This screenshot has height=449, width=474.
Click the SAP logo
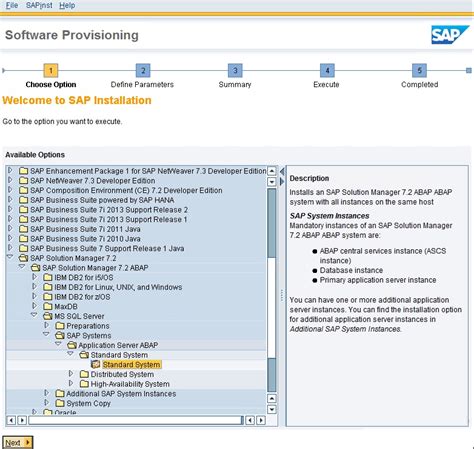click(x=450, y=35)
